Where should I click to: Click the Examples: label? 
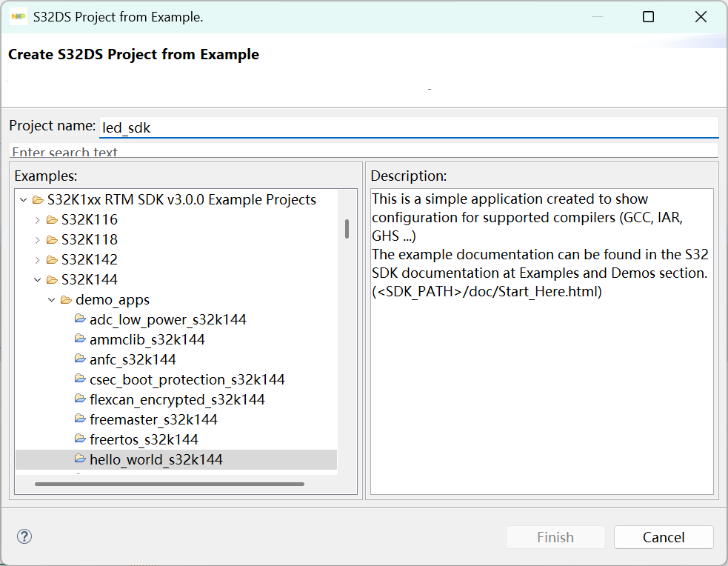coord(45,176)
